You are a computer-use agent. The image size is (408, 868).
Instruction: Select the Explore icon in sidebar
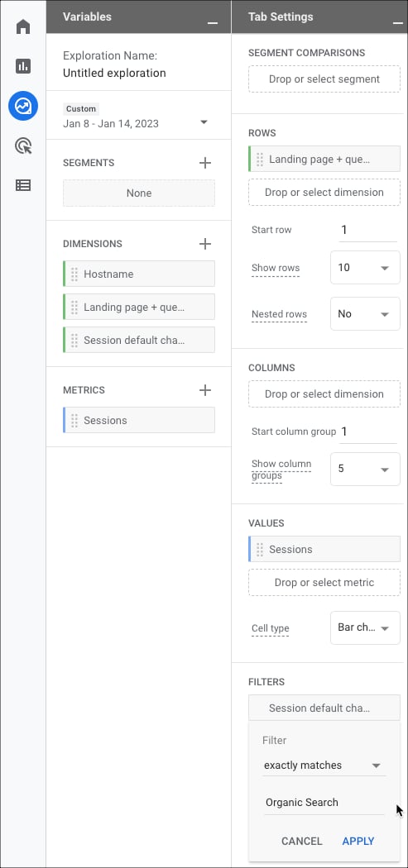(22, 106)
